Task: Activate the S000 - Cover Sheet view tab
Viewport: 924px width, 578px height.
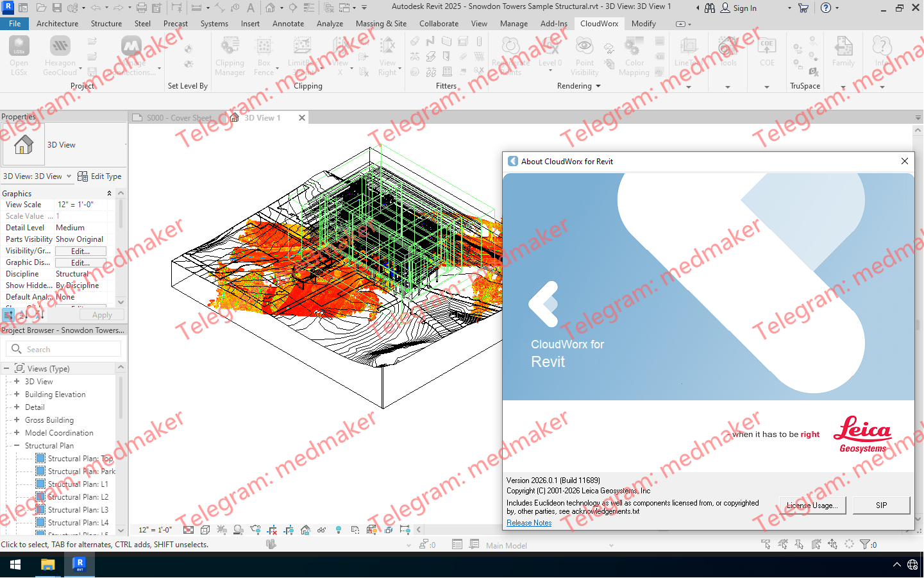Action: point(179,118)
